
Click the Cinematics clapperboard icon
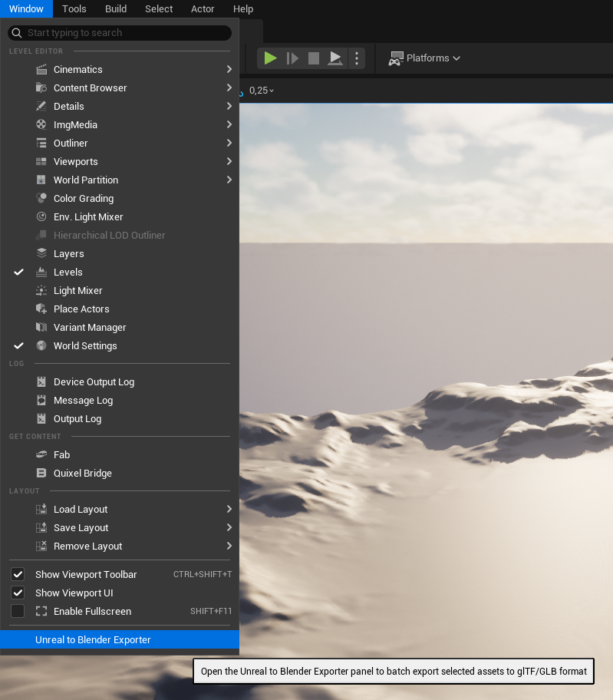41,70
